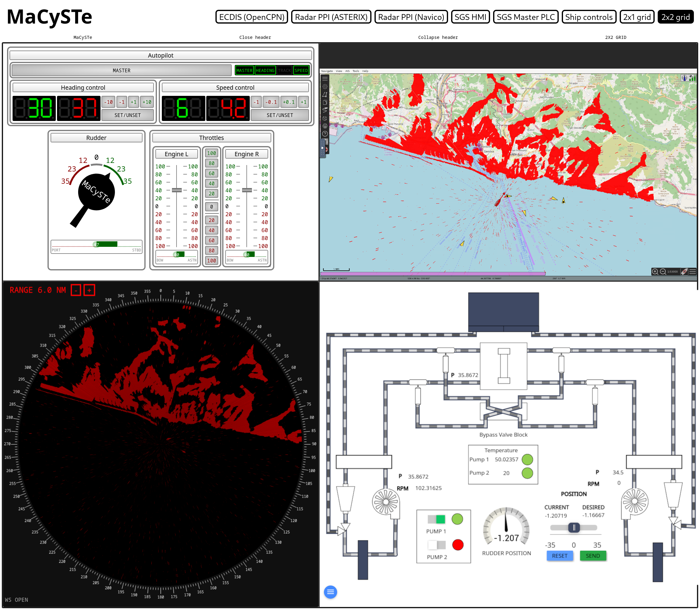
Task: Expand the blue floating menu button
Action: tap(330, 592)
